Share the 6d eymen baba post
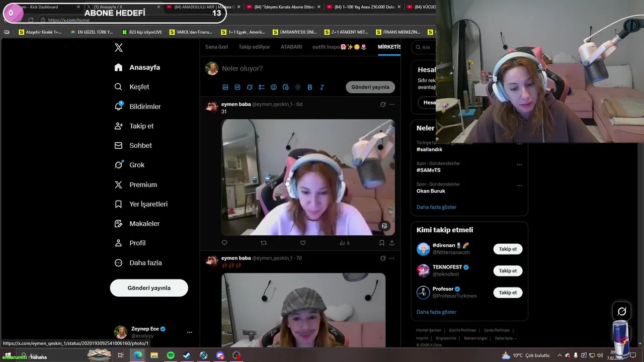 pyautogui.click(x=392, y=243)
